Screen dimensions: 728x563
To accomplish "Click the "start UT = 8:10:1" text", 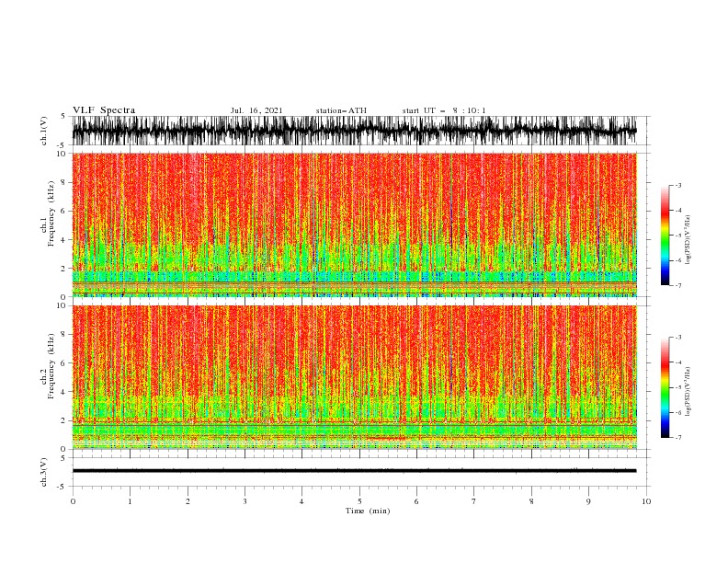I will click(x=444, y=110).
